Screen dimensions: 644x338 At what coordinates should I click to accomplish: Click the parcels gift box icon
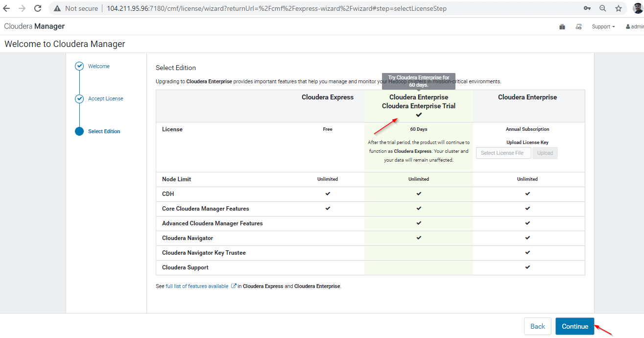coord(562,26)
